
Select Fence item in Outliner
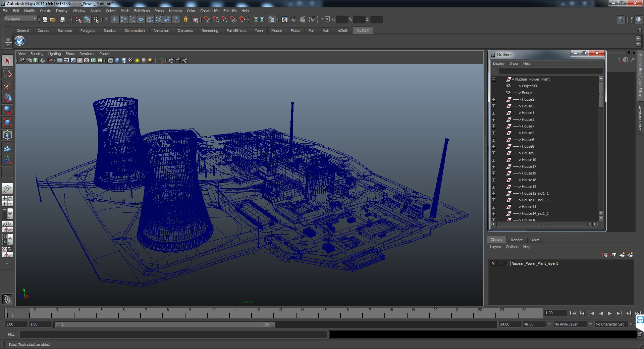click(x=527, y=93)
